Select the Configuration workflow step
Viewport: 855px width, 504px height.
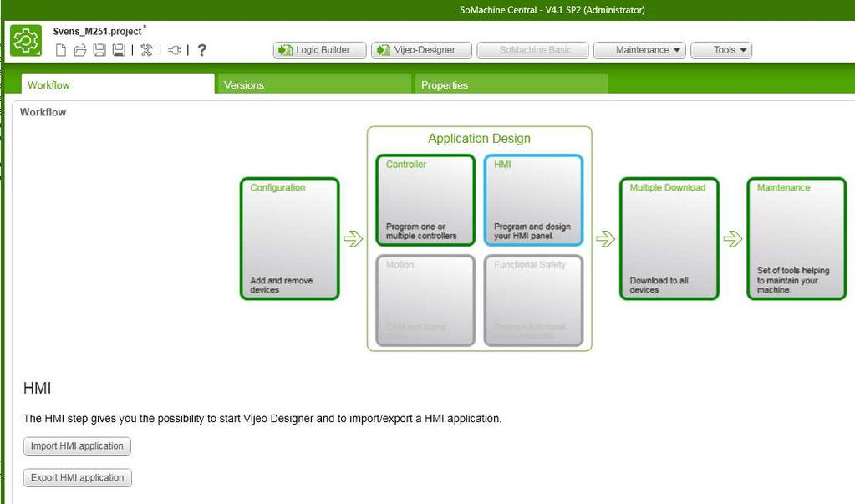pyautogui.click(x=289, y=238)
